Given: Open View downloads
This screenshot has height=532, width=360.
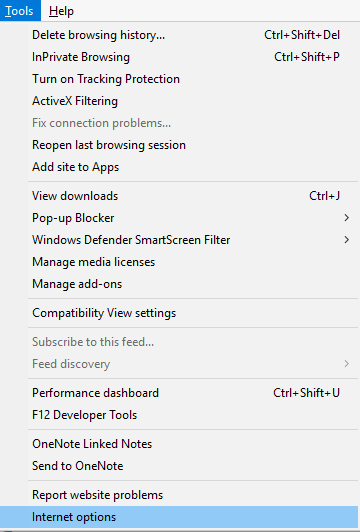Looking at the screenshot, I should pos(193,196).
